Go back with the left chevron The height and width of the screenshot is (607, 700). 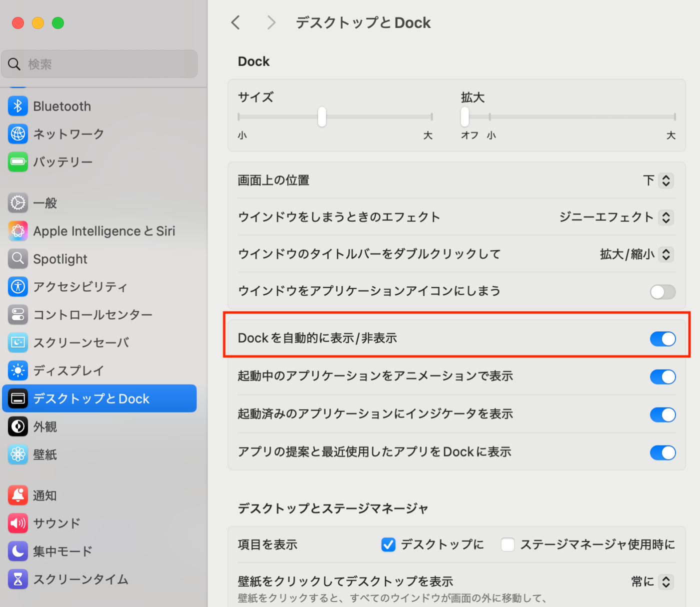(235, 22)
